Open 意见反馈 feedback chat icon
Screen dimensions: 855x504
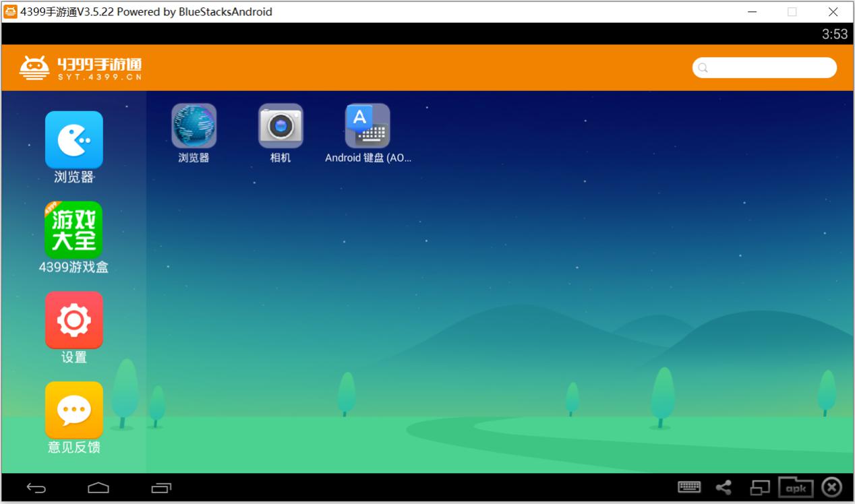coord(74,410)
